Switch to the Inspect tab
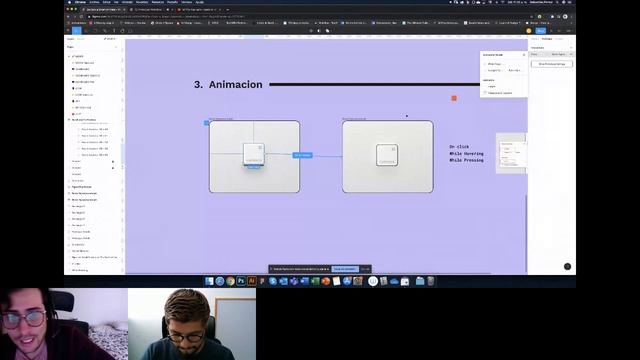 559,39
